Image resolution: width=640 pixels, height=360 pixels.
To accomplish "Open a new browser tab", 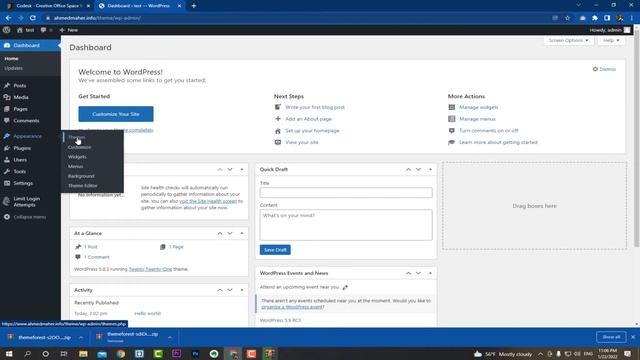I will pyautogui.click(x=194, y=6).
